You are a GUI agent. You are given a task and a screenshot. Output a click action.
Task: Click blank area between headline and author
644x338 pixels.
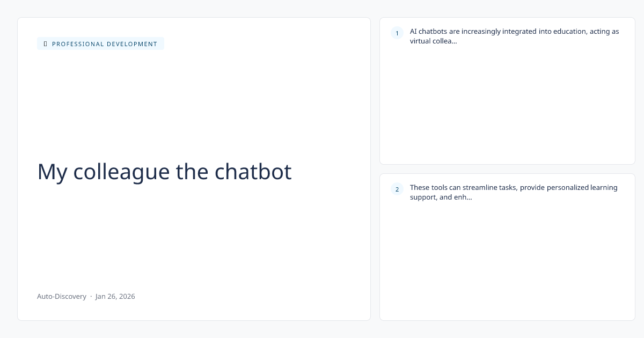coord(193,236)
